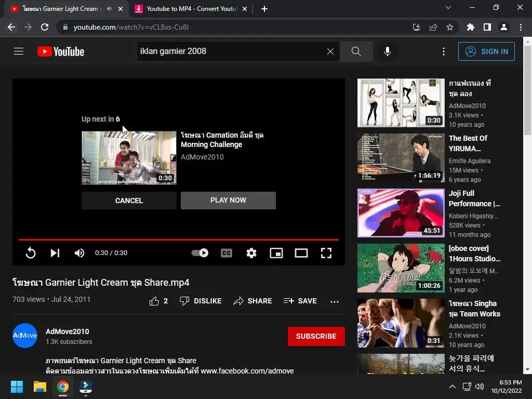
Task: Toggle closed captions CC
Action: click(227, 253)
